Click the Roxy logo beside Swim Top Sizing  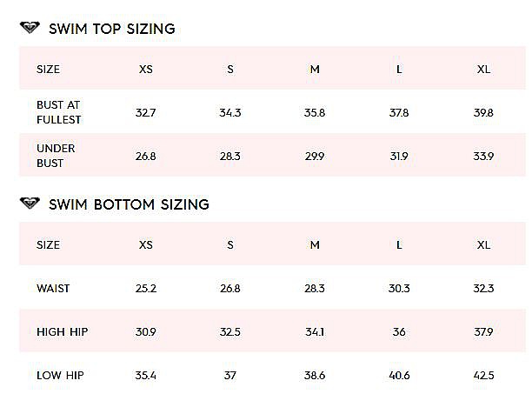pyautogui.click(x=30, y=28)
